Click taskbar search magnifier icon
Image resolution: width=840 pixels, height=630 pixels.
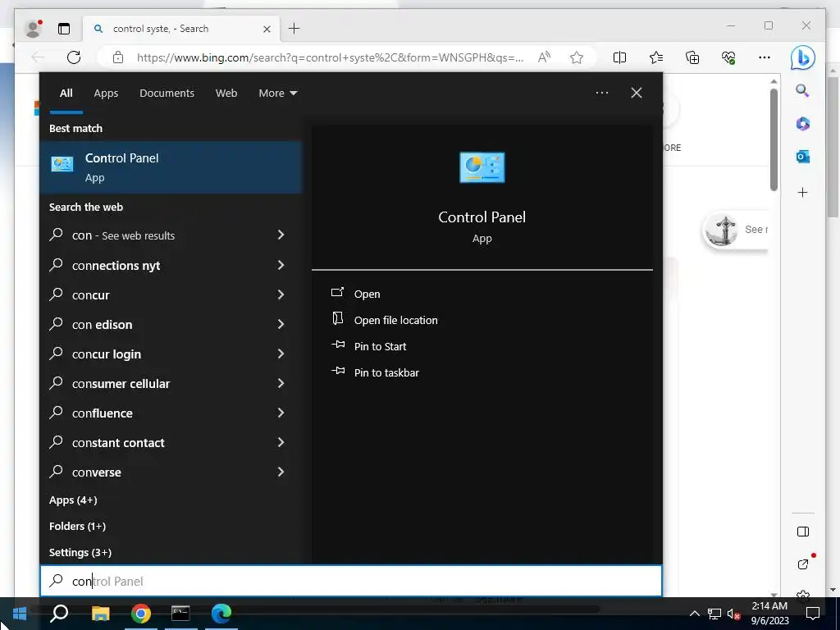point(59,614)
